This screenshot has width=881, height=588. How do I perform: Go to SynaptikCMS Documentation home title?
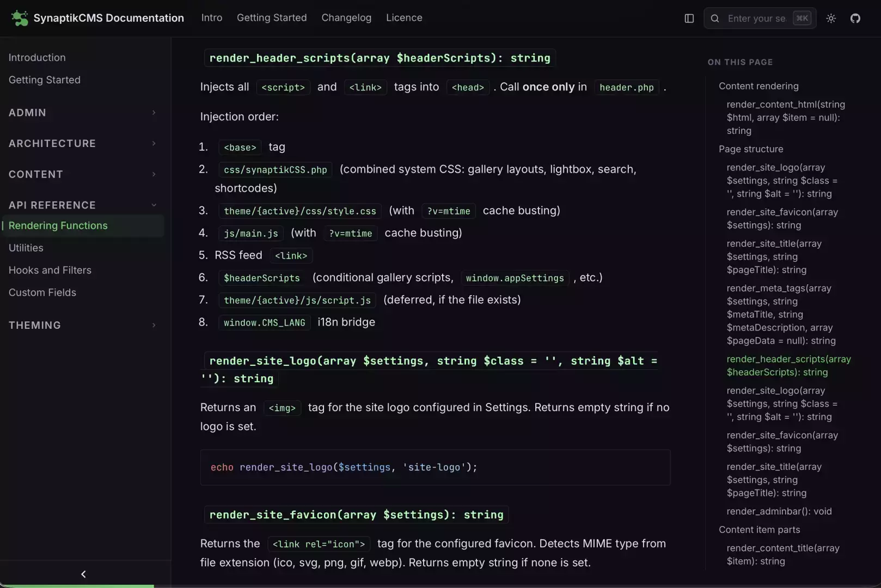pos(109,18)
